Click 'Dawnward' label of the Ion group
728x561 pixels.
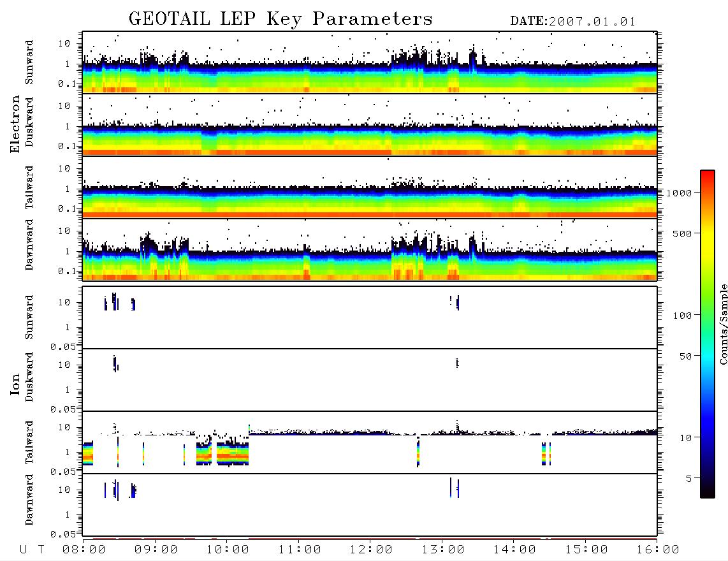[x=29, y=500]
